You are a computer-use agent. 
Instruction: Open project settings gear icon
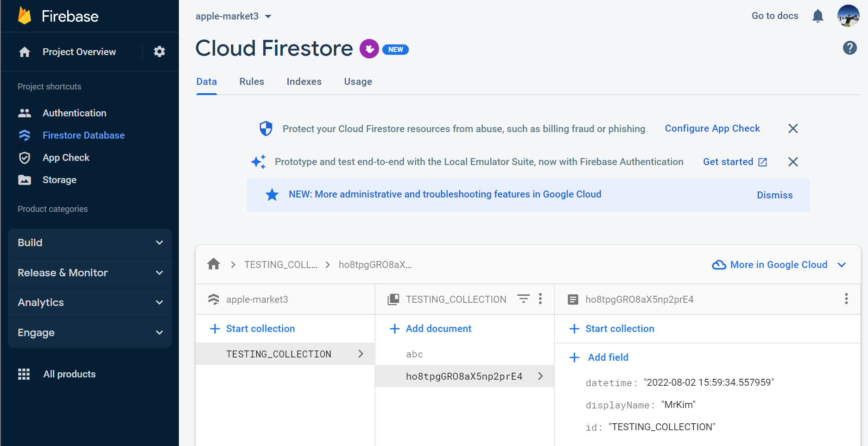[x=159, y=51]
